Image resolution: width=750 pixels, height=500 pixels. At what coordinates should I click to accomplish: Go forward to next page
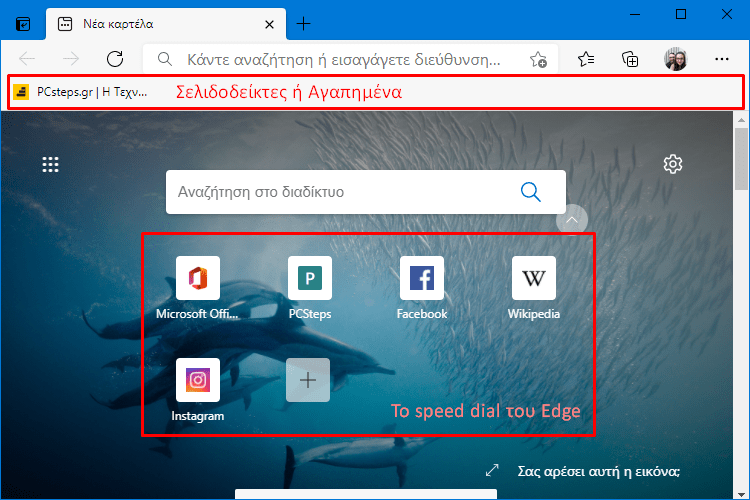[71, 59]
